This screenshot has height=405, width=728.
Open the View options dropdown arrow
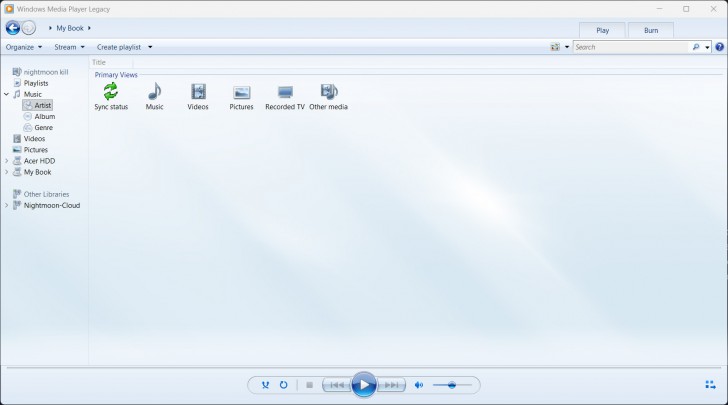567,47
